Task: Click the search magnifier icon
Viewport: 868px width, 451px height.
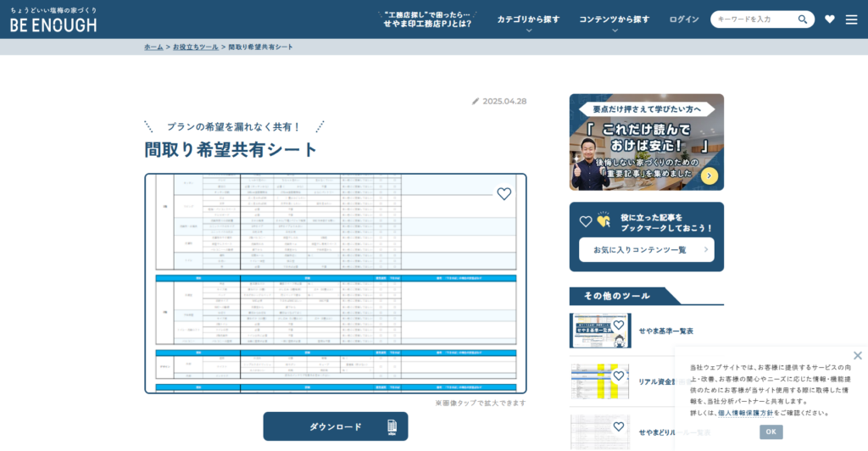Action: tap(803, 19)
